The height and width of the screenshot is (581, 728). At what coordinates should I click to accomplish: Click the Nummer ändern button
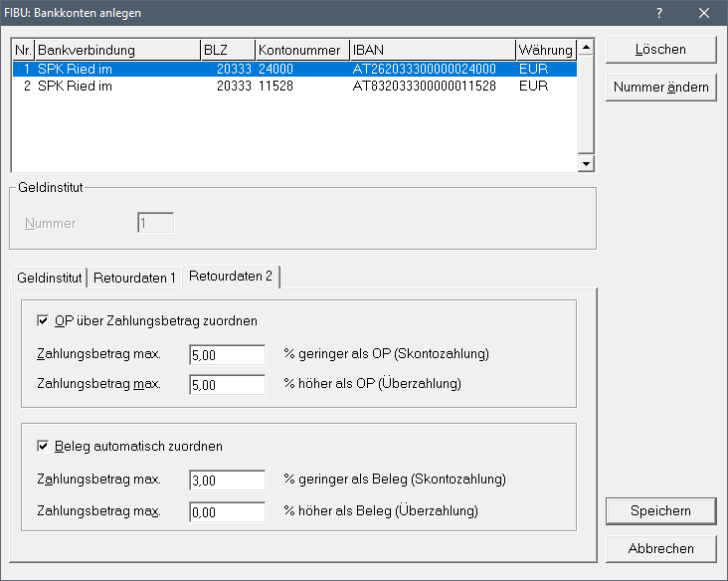pyautogui.click(x=660, y=87)
